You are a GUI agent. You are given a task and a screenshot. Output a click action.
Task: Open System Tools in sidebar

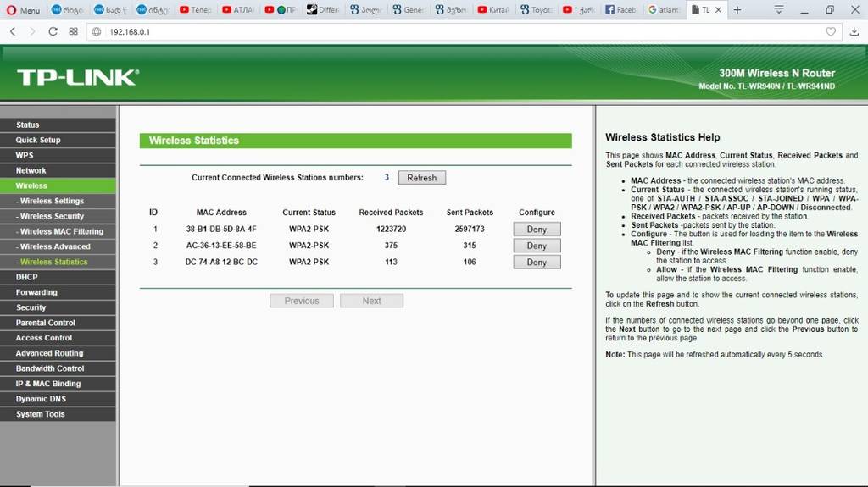tap(58, 414)
